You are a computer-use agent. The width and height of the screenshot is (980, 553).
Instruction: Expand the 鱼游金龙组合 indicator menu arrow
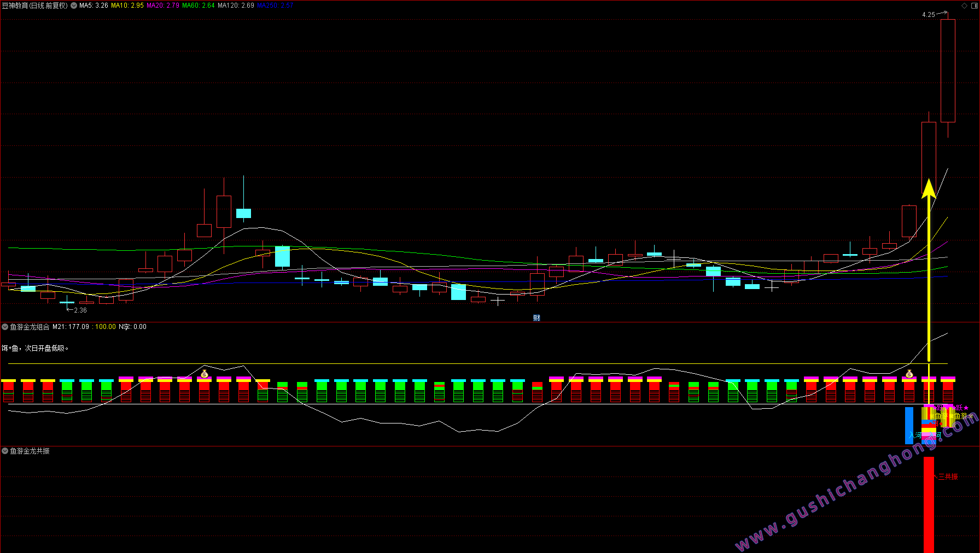(x=5, y=327)
